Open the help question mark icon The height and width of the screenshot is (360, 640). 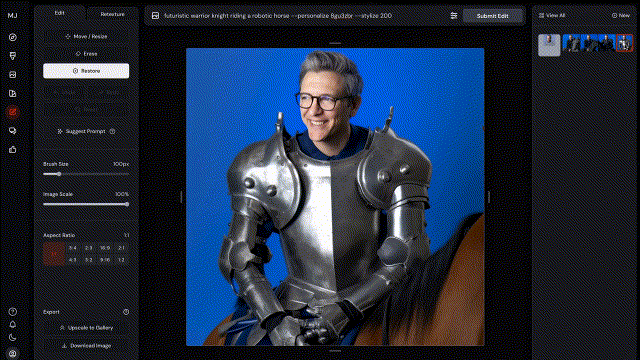point(13,312)
